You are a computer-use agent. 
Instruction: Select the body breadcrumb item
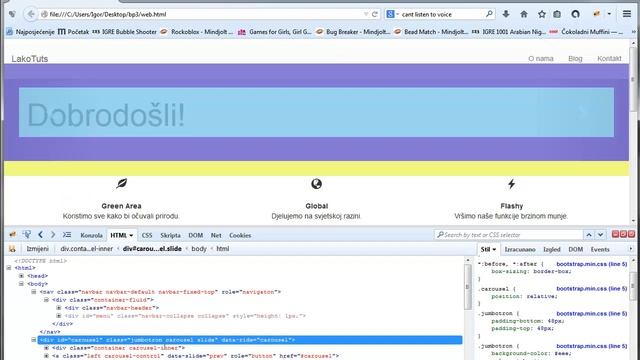(199, 249)
